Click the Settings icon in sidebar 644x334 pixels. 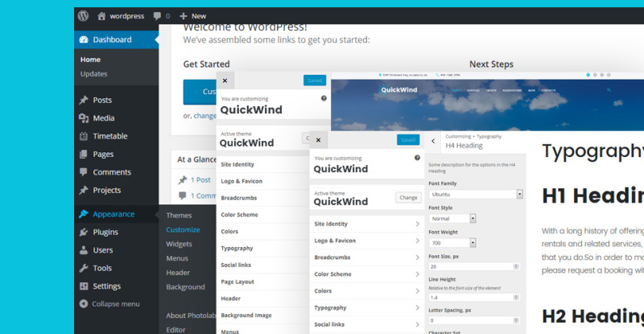(84, 286)
